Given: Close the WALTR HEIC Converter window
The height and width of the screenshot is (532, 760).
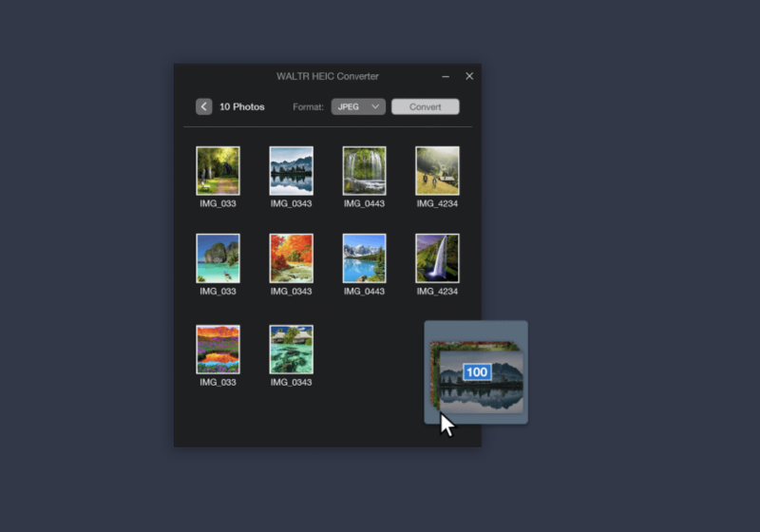Looking at the screenshot, I should click(x=469, y=76).
